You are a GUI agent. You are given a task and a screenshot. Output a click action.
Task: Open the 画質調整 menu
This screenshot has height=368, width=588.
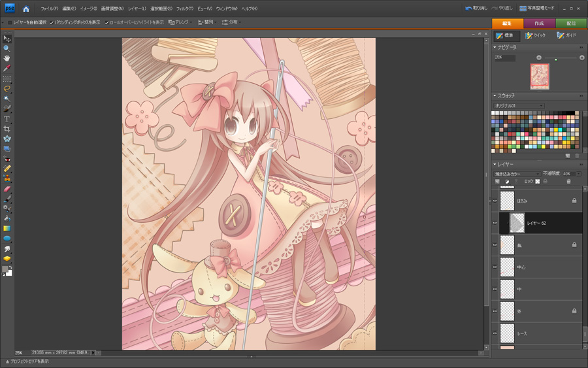coord(112,8)
